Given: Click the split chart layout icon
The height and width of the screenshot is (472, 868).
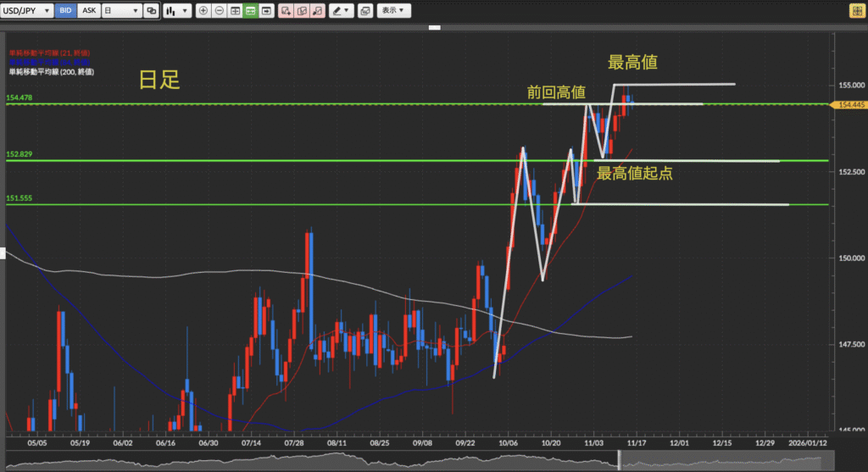Looking at the screenshot, I should (x=235, y=11).
